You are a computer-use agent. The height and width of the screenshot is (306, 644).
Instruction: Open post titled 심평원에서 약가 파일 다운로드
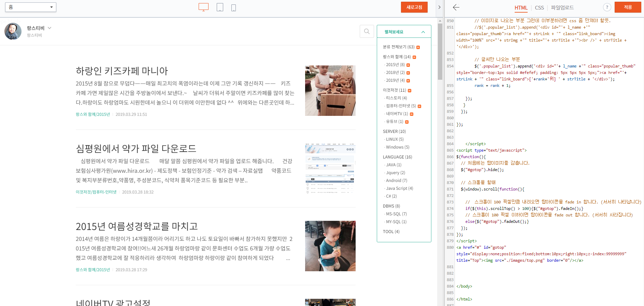point(136,149)
